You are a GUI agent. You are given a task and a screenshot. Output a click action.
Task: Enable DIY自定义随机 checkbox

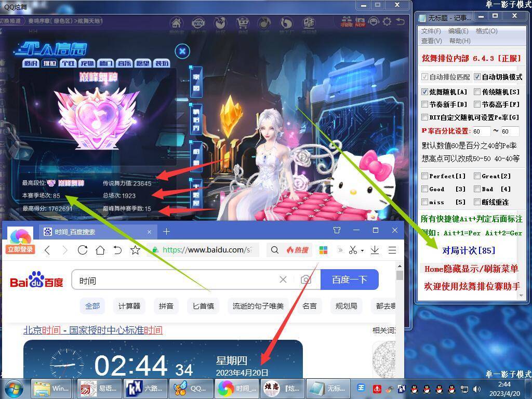424,117
